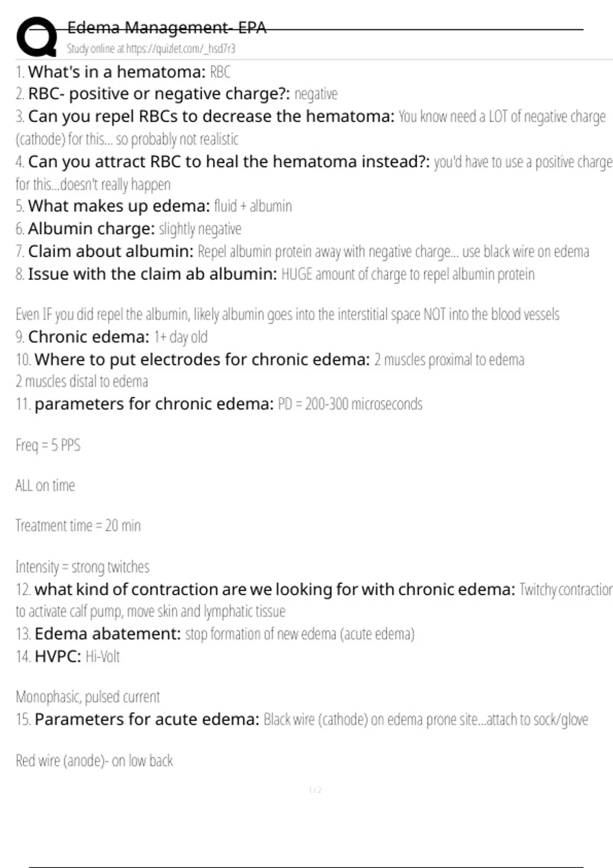The width and height of the screenshot is (613, 868).
Task: Select the "Treatment time = 20 min" line
Action: point(78,525)
